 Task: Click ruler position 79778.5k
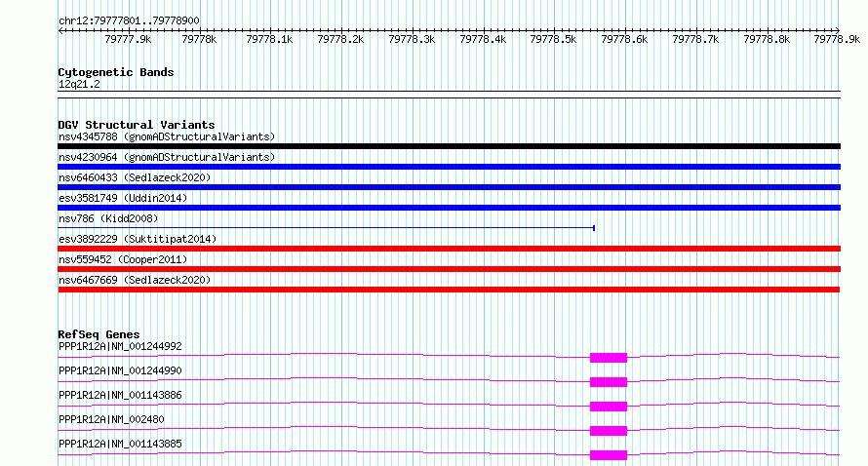(553, 39)
